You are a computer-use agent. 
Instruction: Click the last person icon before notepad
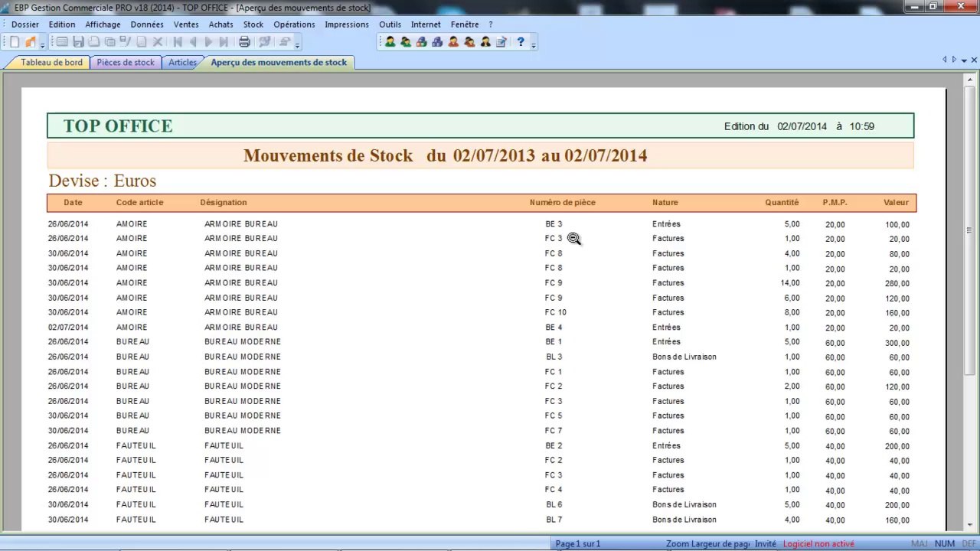pyautogui.click(x=485, y=42)
